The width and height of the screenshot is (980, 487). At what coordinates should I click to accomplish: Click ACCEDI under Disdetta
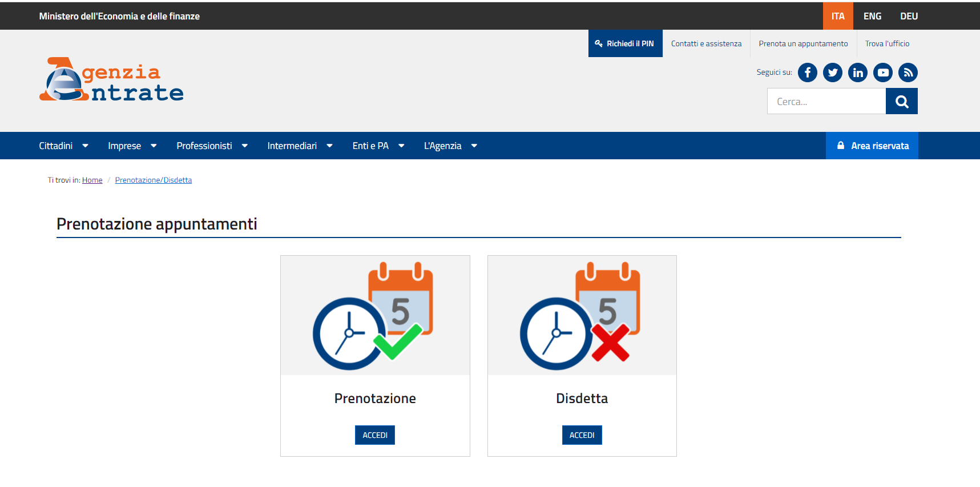(x=582, y=435)
